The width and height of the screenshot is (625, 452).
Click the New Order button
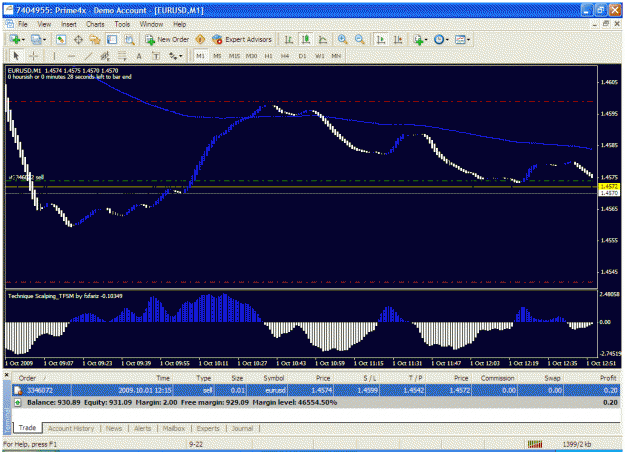tap(167, 39)
